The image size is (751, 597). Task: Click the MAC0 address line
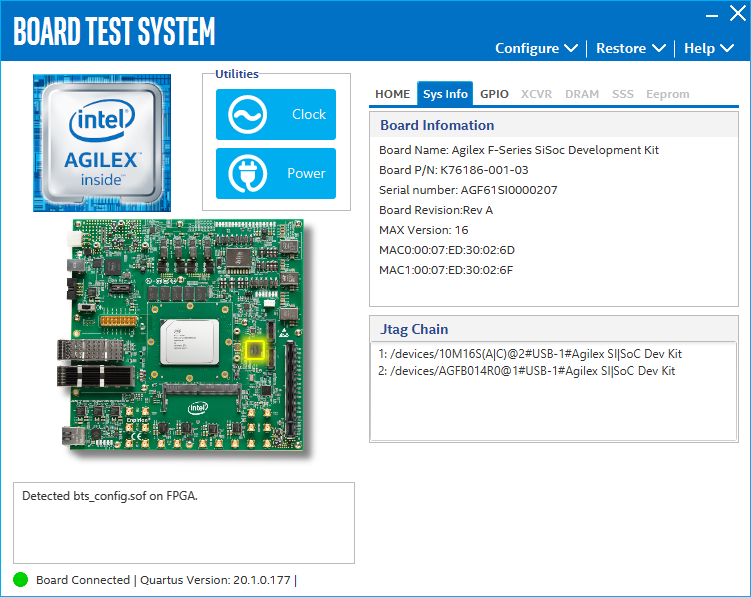(x=447, y=250)
